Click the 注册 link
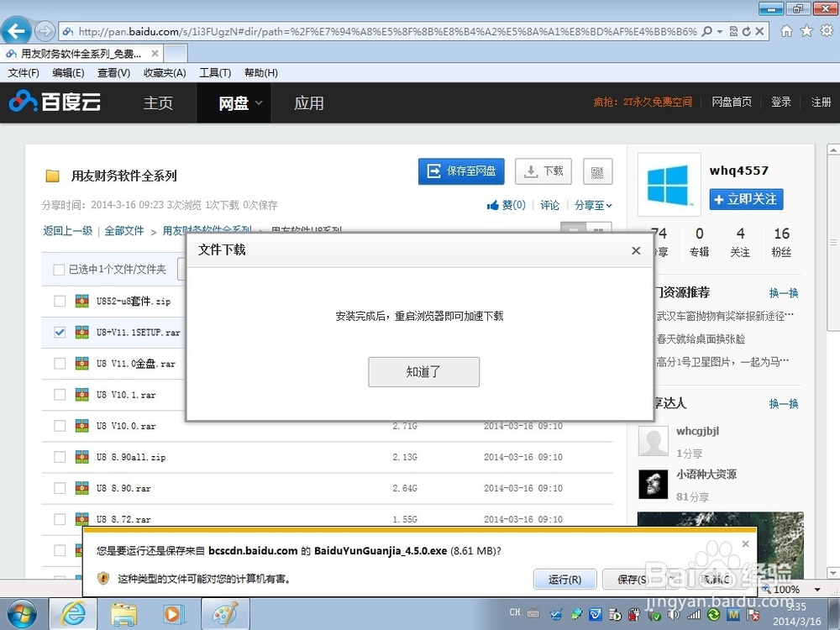840x630 pixels. (821, 102)
